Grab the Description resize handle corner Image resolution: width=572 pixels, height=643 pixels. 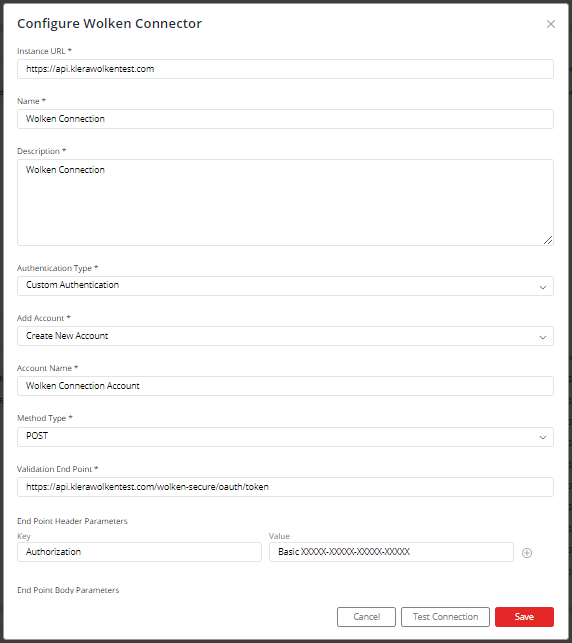[548, 240]
